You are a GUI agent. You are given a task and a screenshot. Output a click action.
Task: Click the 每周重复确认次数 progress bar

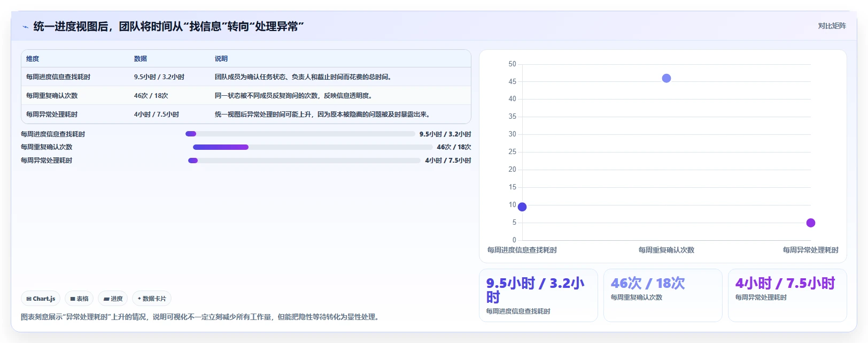click(313, 147)
